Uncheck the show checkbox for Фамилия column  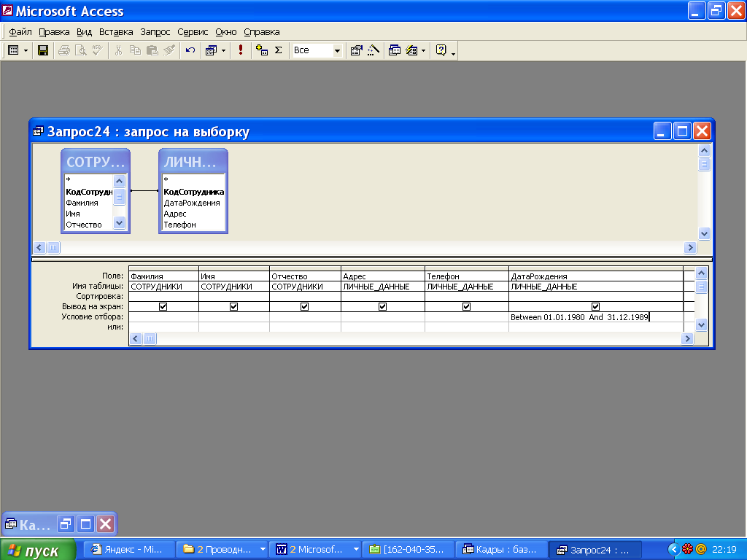click(163, 307)
